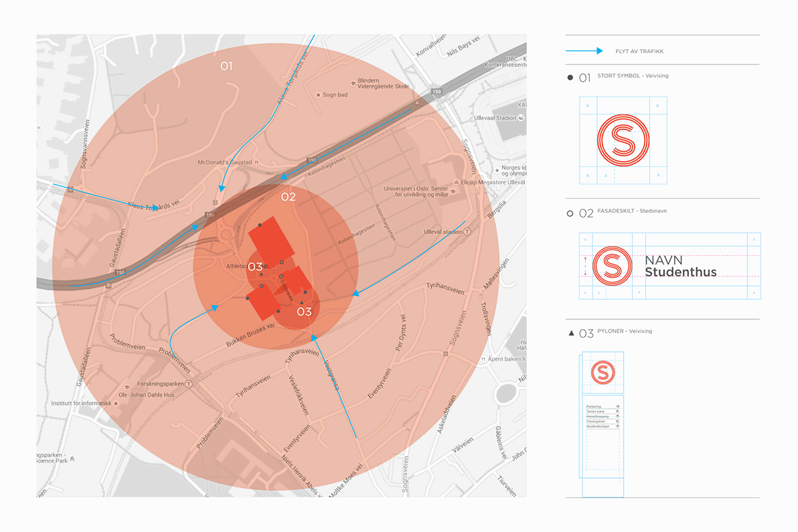Screen dimensions: 798x532
Task: Select the 03 map label beside Athletica
Action: click(x=255, y=267)
